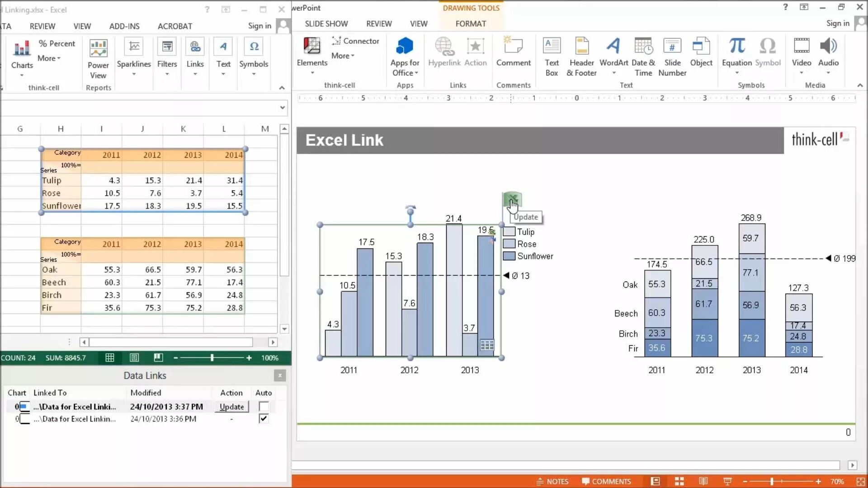Expand the Excel formula bar
The height and width of the screenshot is (488, 868).
click(283, 108)
